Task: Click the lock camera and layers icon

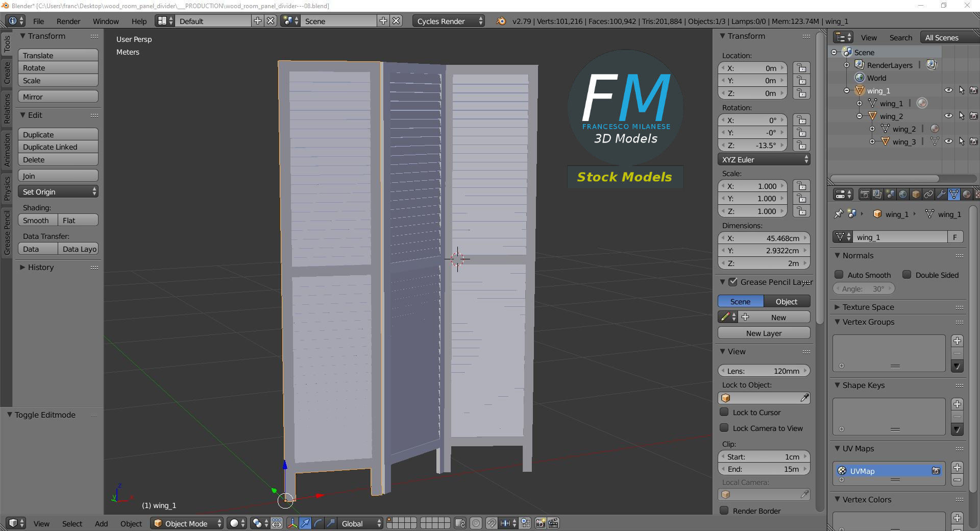Action: pyautogui.click(x=460, y=523)
